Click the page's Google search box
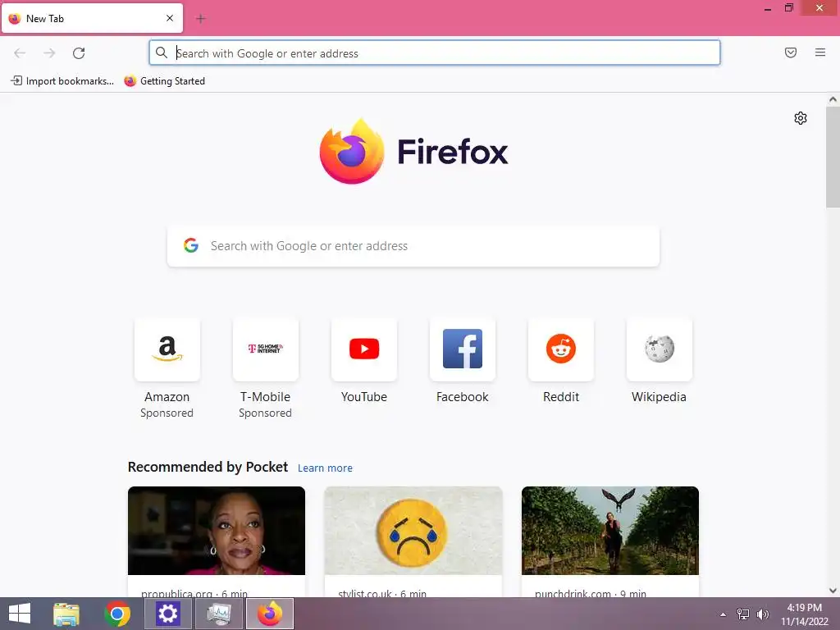The height and width of the screenshot is (630, 840). [413, 246]
